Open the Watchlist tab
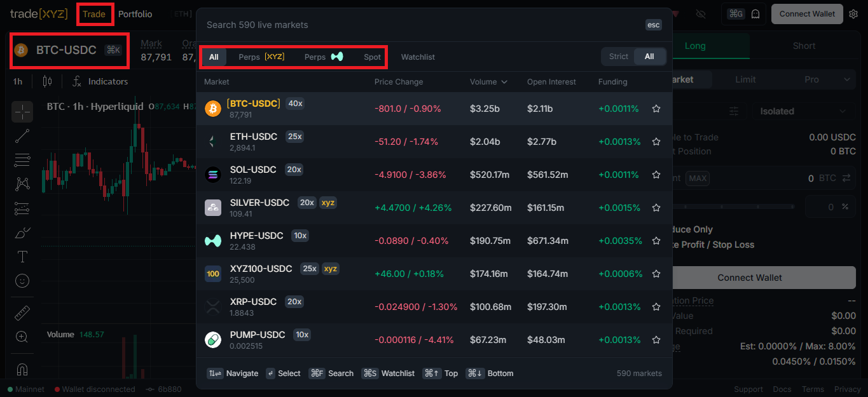This screenshot has height=397, width=868. [x=418, y=57]
